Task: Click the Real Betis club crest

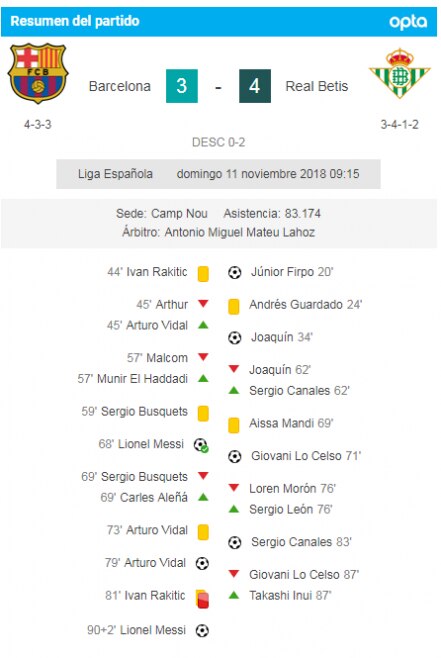Action: pyautogui.click(x=399, y=73)
